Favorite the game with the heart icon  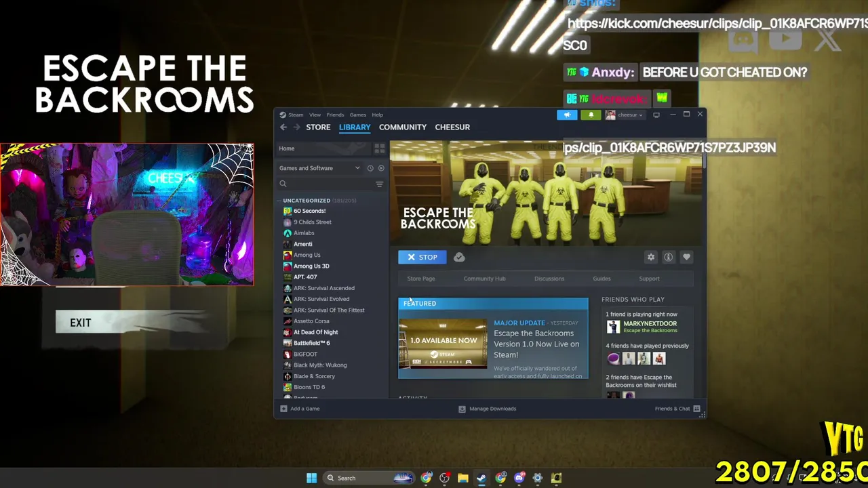[686, 257]
